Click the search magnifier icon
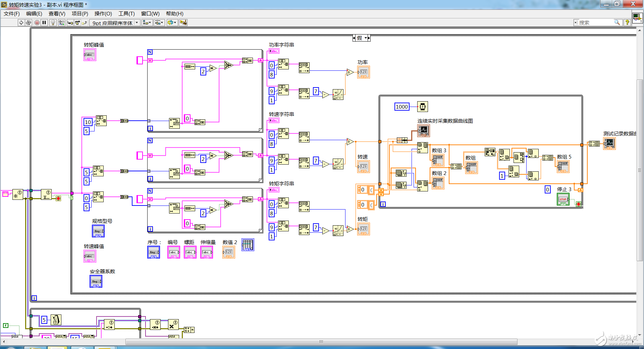The image size is (644, 349). pyautogui.click(x=617, y=22)
